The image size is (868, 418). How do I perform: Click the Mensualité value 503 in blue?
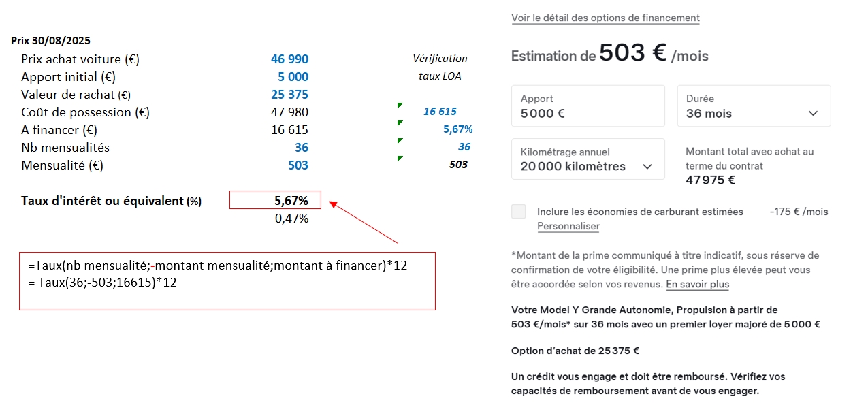coord(298,165)
